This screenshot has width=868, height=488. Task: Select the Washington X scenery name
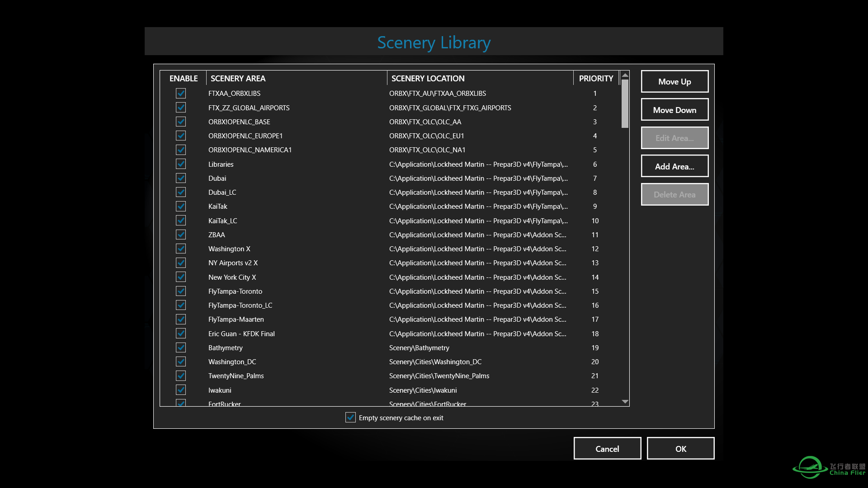(229, 249)
